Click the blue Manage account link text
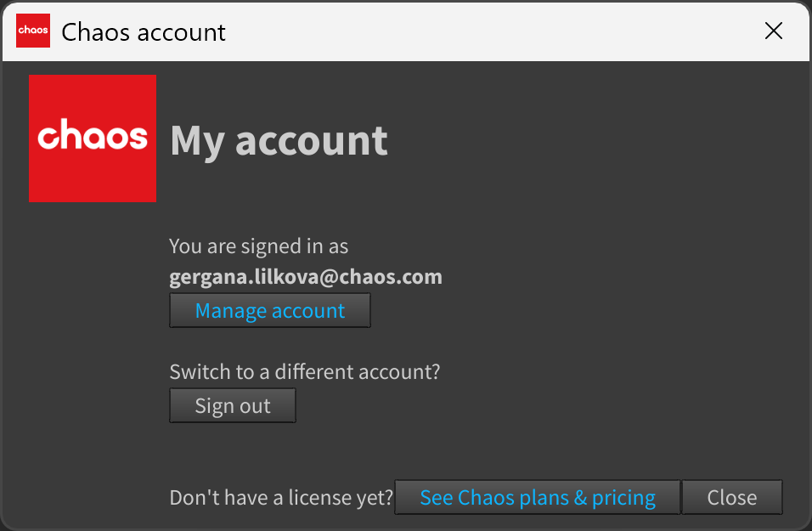The width and height of the screenshot is (812, 531). click(270, 311)
